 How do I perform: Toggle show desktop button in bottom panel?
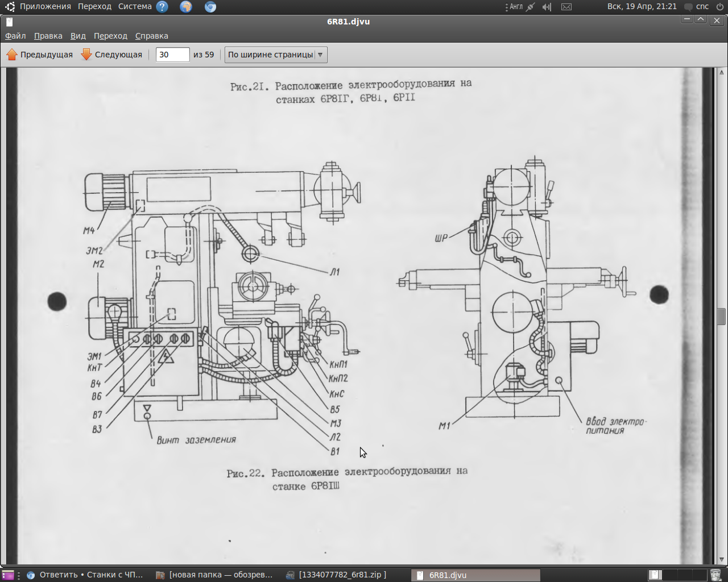pyautogui.click(x=8, y=575)
